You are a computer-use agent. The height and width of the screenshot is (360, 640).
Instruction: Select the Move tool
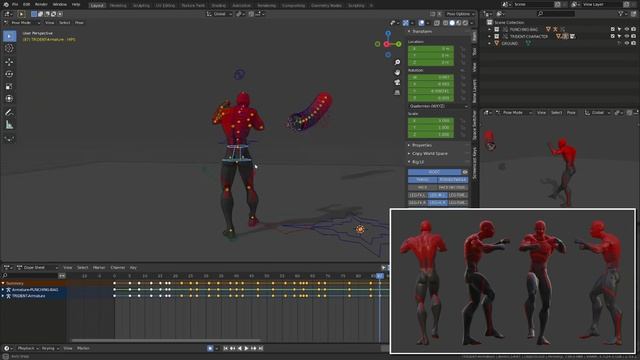pyautogui.click(x=9, y=62)
